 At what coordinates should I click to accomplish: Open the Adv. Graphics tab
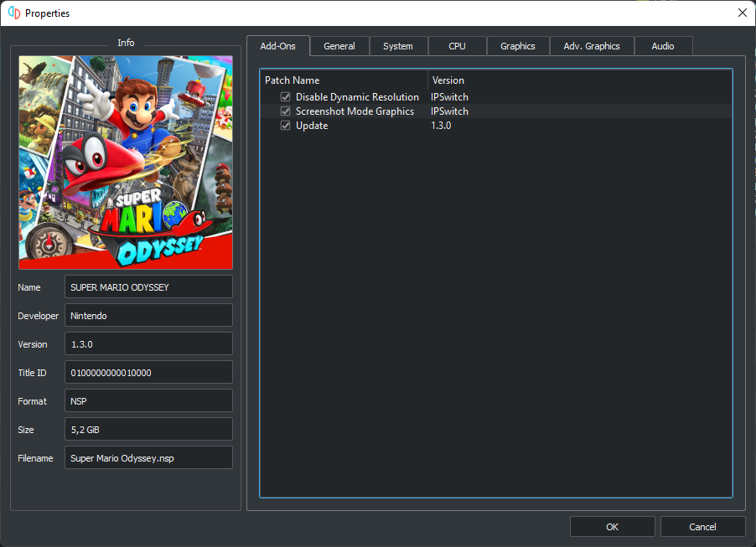click(x=592, y=46)
